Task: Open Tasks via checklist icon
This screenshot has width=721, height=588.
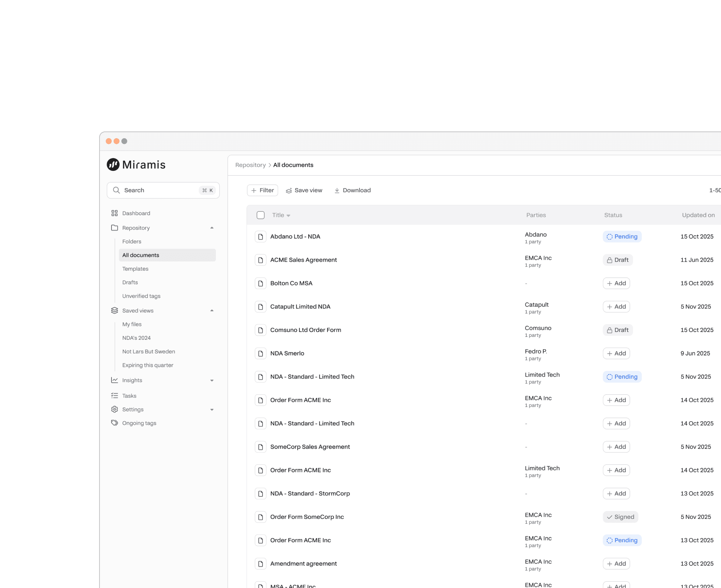Action: pos(115,396)
